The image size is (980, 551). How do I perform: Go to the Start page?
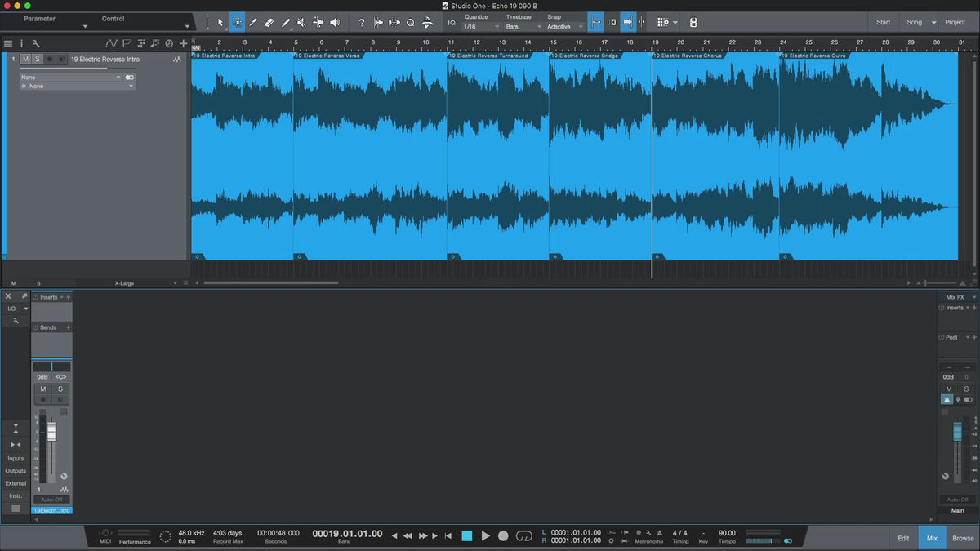[883, 22]
